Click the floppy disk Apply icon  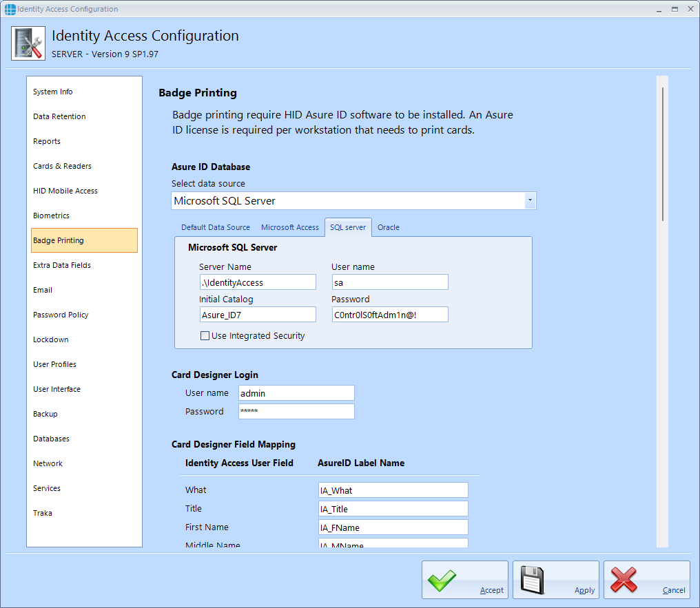click(532, 580)
